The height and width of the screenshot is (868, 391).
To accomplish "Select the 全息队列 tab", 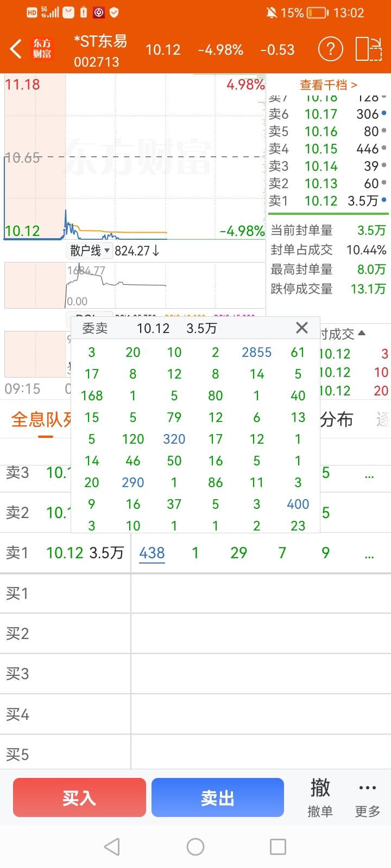I will click(x=41, y=419).
